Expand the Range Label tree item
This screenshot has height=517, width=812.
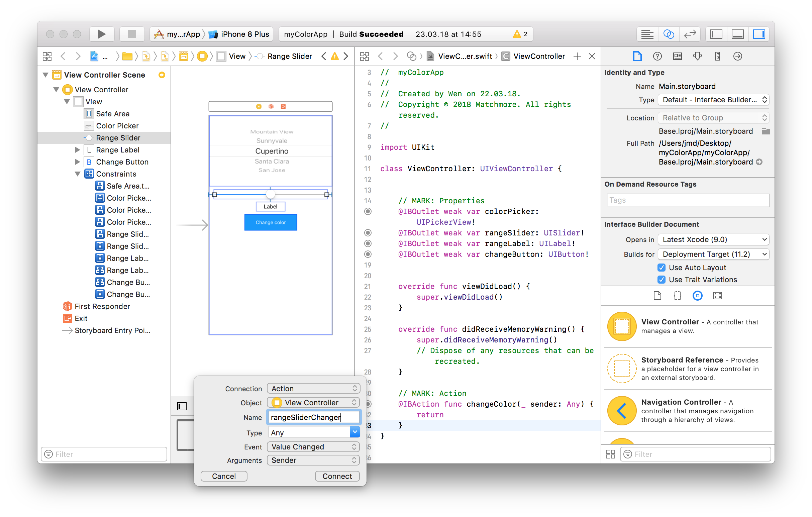(78, 150)
